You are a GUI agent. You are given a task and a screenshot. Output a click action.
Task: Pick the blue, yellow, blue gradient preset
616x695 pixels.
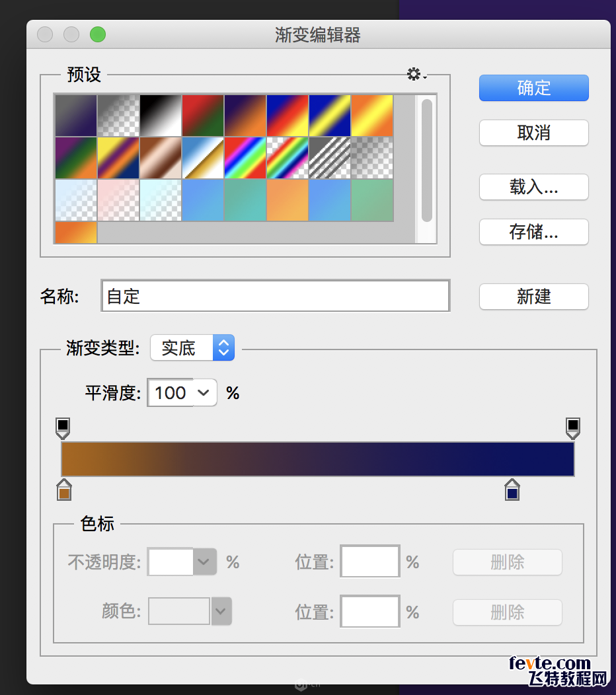coord(330,115)
